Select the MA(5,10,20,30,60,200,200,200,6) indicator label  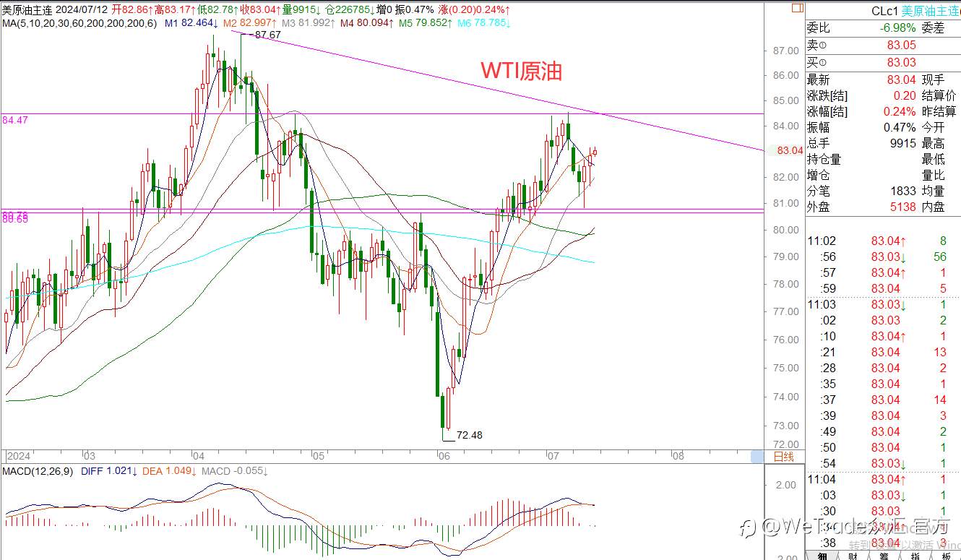[79, 23]
